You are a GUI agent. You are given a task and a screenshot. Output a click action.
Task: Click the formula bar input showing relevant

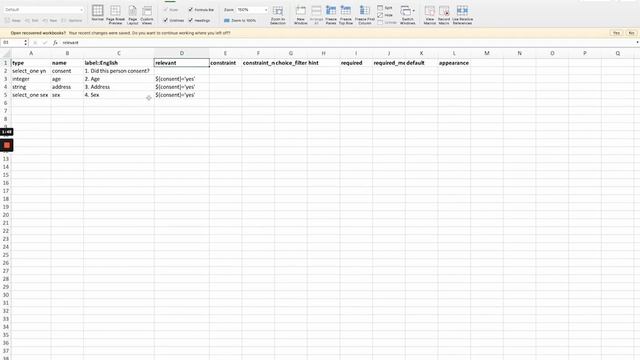coord(347,42)
